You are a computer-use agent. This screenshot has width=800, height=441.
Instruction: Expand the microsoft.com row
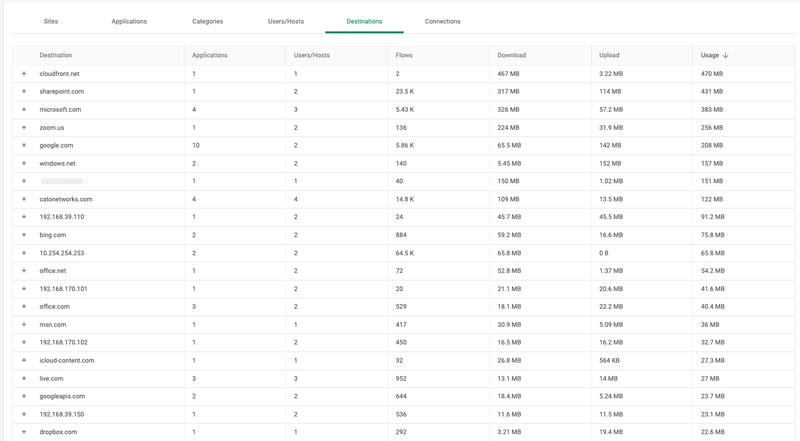pos(24,109)
